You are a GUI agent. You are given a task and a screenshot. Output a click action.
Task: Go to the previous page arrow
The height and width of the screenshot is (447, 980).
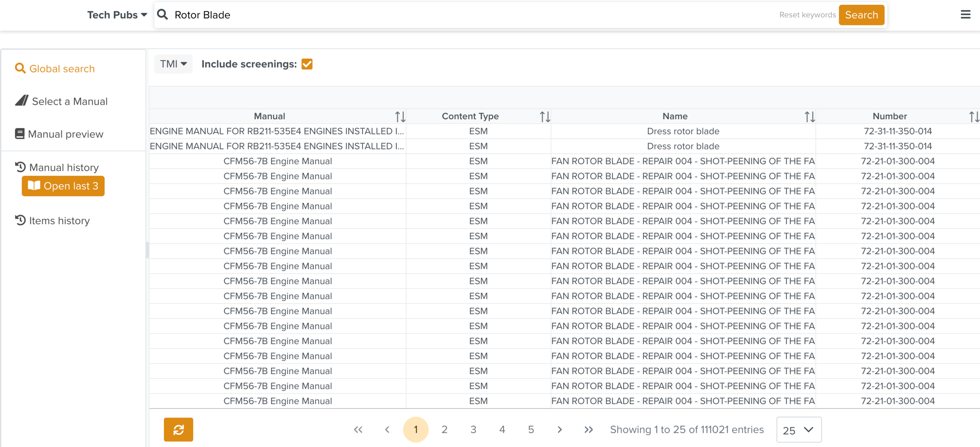pyautogui.click(x=387, y=429)
